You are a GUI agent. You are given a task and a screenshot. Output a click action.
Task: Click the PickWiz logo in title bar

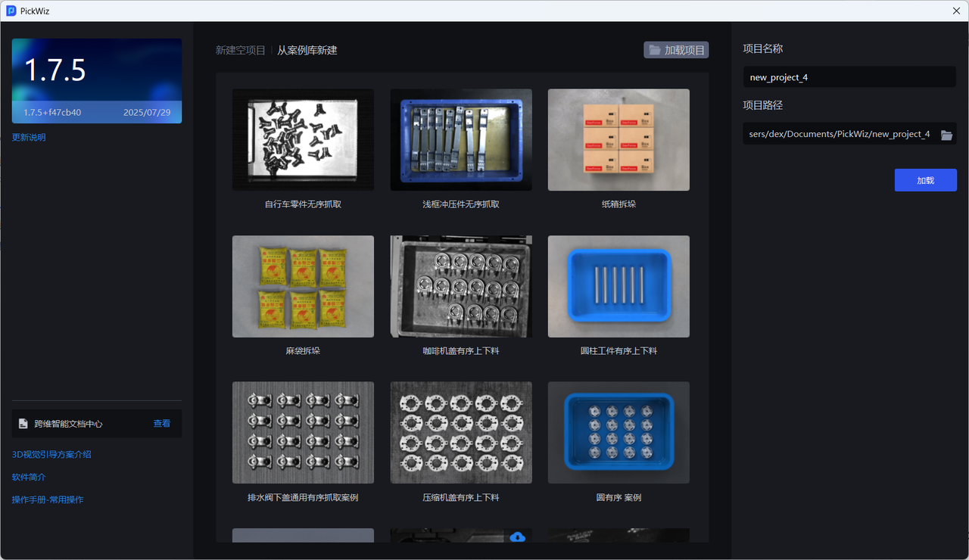tap(11, 11)
